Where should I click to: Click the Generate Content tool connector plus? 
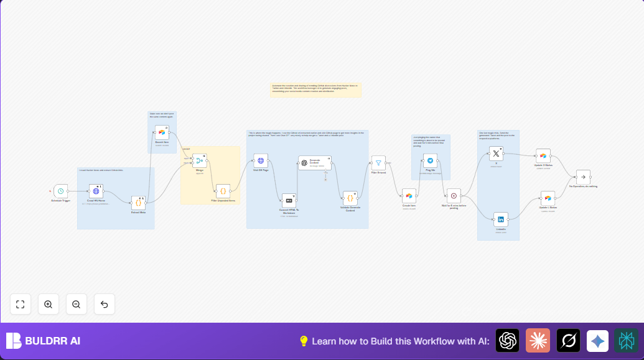[x=325, y=180]
